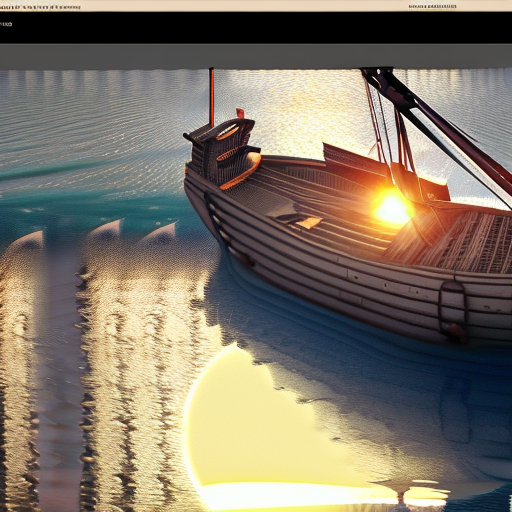Click the underlined link in top bar
Image resolution: width=512 pixels, height=512 pixels.
432,7
